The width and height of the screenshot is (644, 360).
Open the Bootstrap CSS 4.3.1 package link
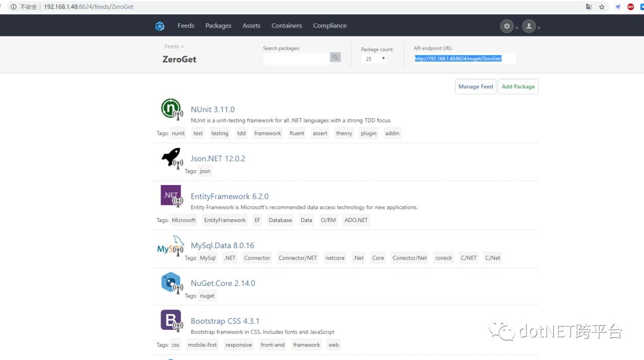225,321
